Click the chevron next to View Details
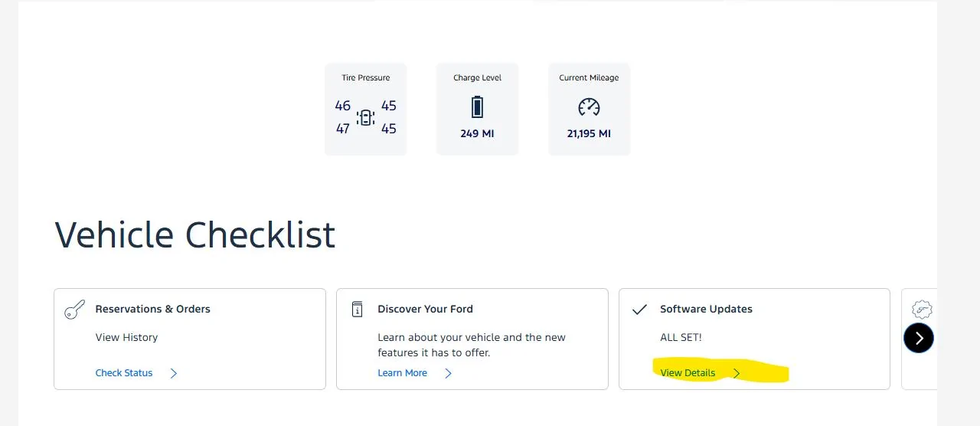Viewport: 980px width, 426px height. 737,373
